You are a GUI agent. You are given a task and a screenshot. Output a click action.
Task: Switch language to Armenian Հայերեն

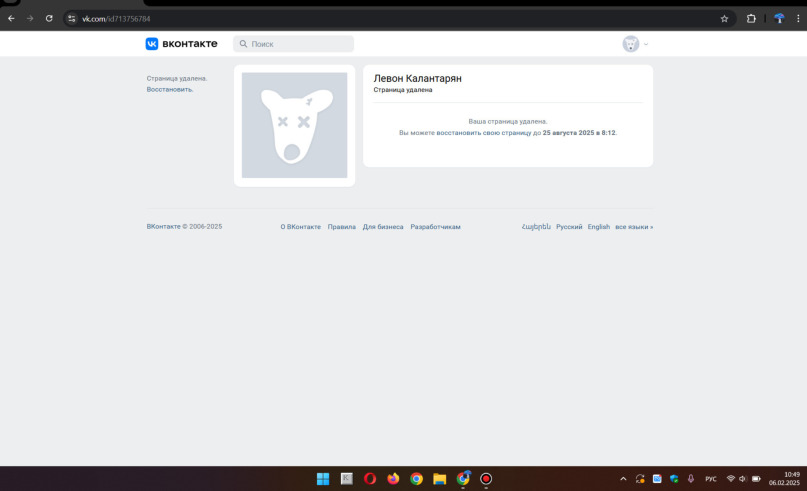pyautogui.click(x=536, y=227)
